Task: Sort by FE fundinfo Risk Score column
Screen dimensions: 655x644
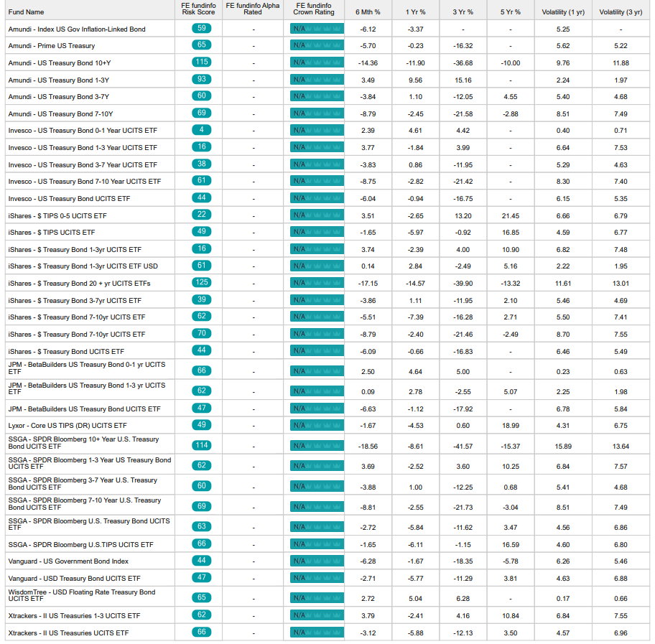Action: tap(198, 9)
